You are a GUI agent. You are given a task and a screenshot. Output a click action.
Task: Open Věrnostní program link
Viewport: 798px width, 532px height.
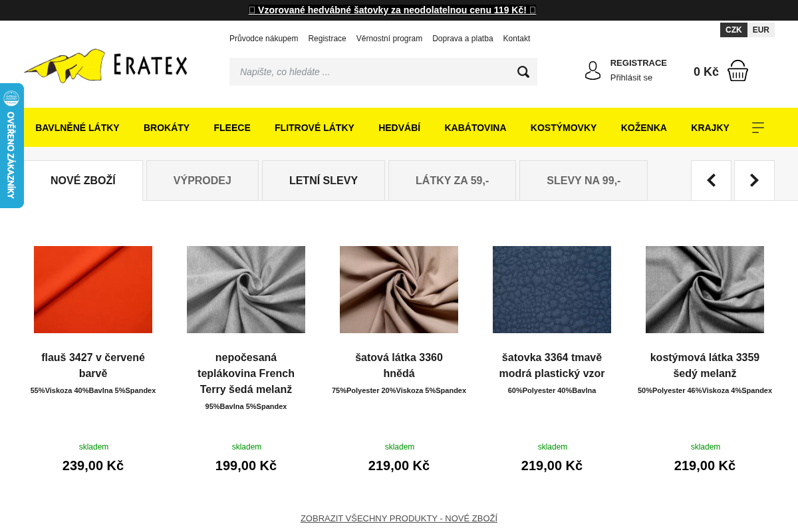(x=389, y=39)
